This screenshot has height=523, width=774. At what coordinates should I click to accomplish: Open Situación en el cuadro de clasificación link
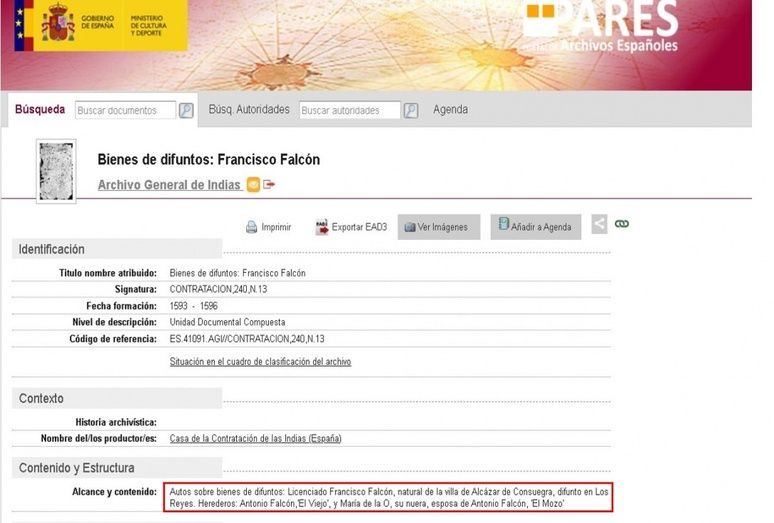coord(260,362)
